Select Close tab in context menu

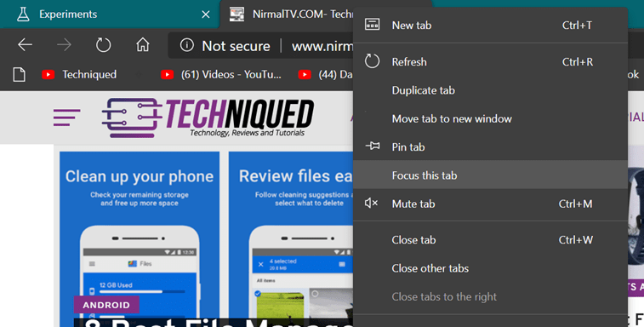490,240
